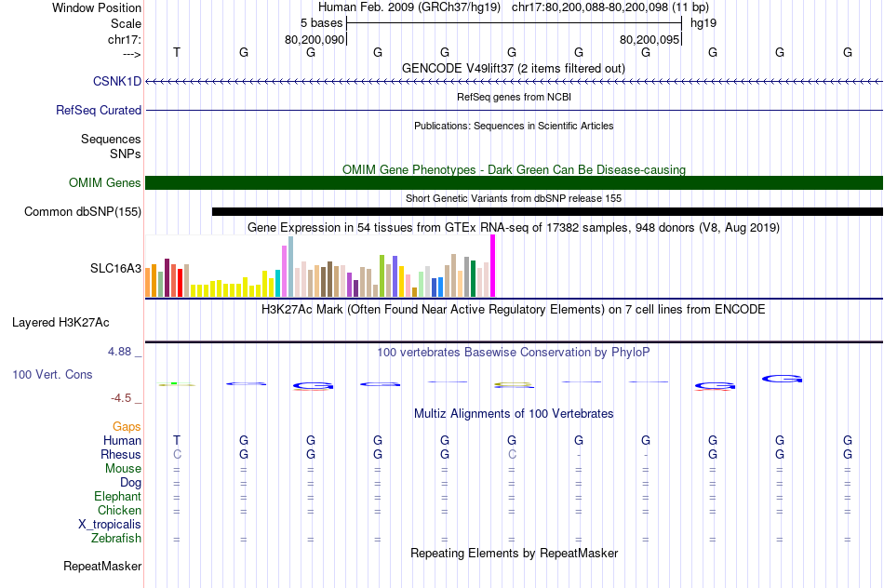
Task: Open the GENCODE V49lift37 track title
Action: pos(513,68)
